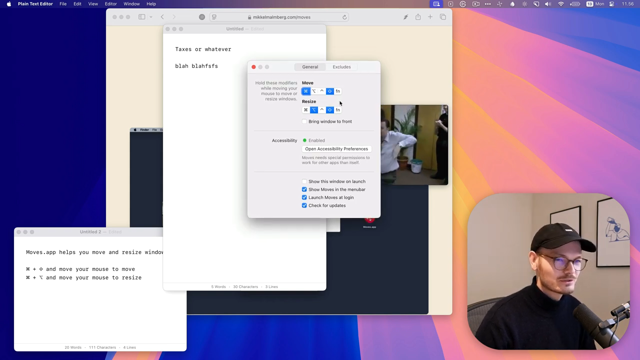Open Wi-Fi status in menu bar
The width and height of the screenshot is (640, 360).
[561, 4]
